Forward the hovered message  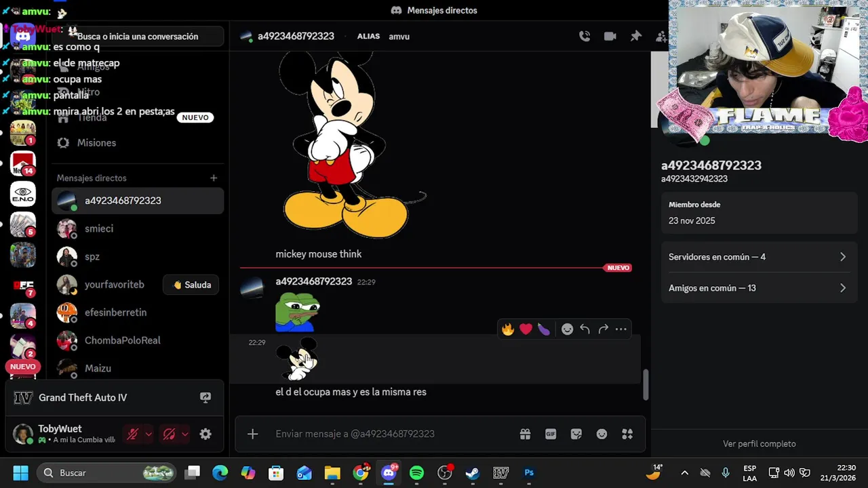[x=603, y=329]
